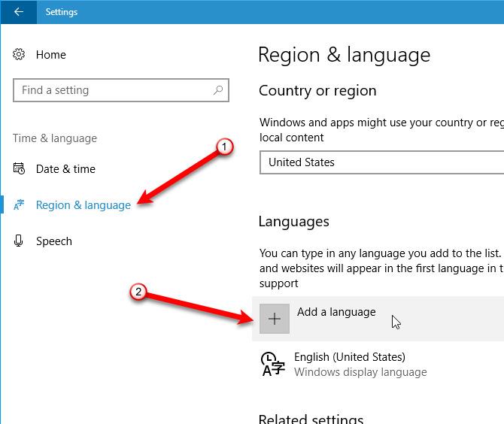The height and width of the screenshot is (424, 504).
Task: Click the English language entry icon
Action: click(272, 364)
